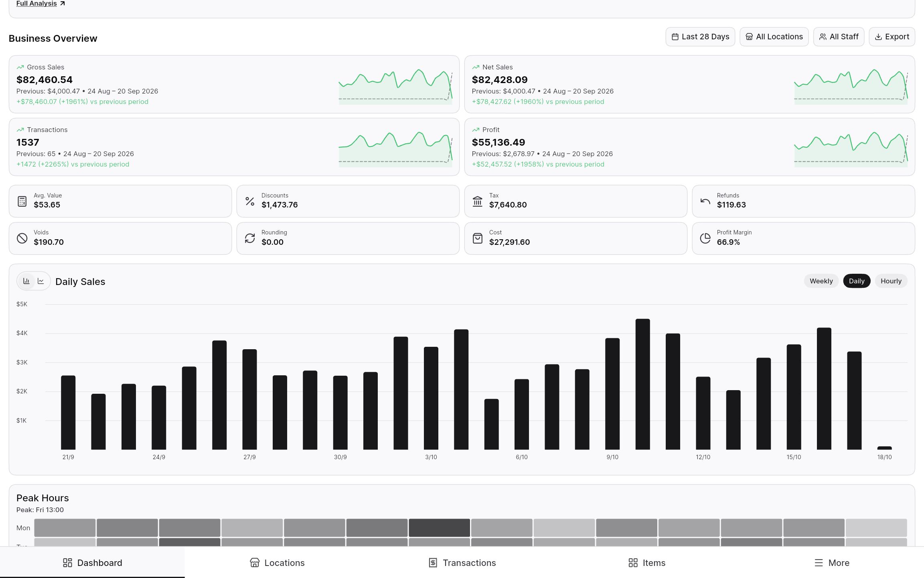
Task: Click the Refunds value $119.63
Action: tap(731, 205)
